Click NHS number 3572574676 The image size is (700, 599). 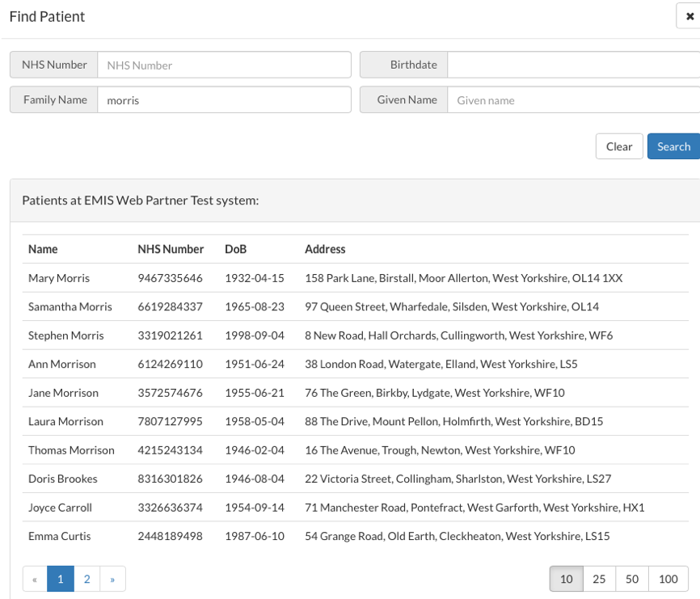click(x=170, y=393)
